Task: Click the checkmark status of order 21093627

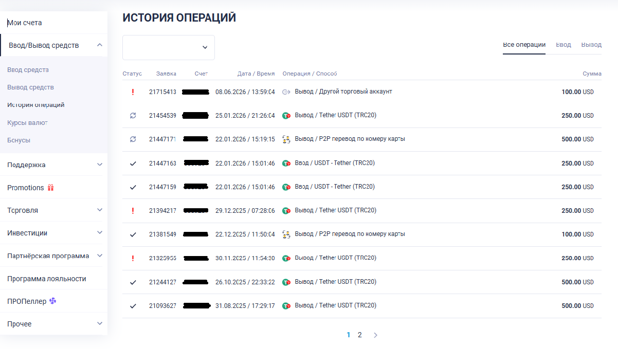Action: 133,306
